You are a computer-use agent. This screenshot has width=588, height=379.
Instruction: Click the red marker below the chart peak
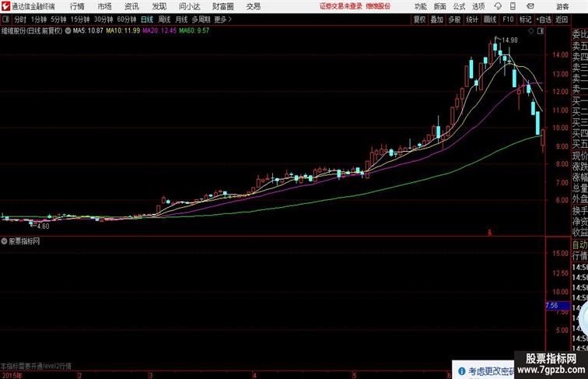[x=489, y=233]
